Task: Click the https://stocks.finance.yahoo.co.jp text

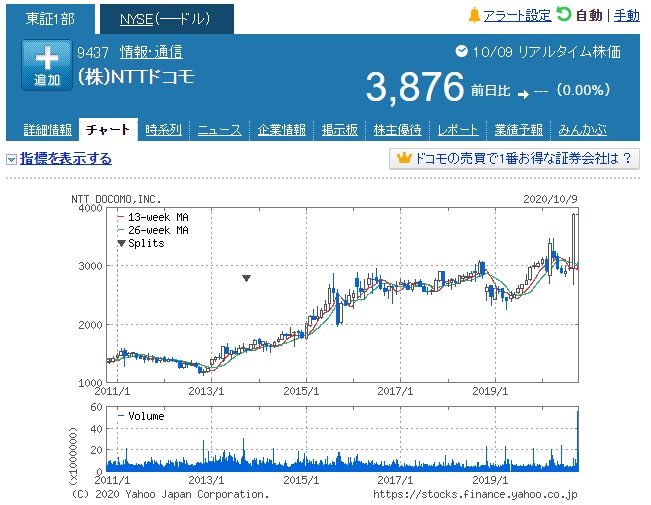Action: pyautogui.click(x=475, y=494)
